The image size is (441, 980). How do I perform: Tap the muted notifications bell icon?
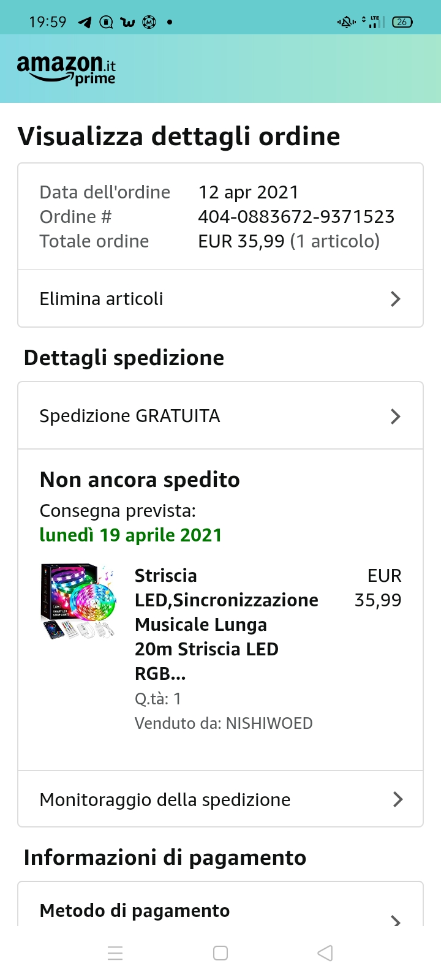click(x=346, y=22)
